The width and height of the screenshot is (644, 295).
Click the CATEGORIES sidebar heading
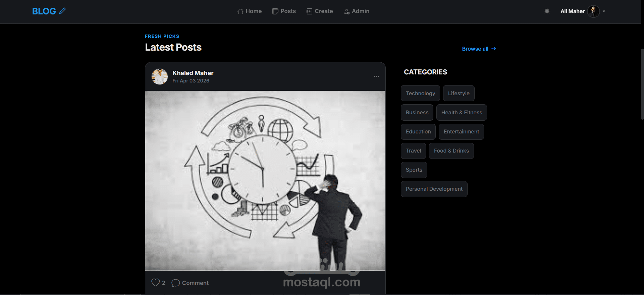(x=425, y=72)
